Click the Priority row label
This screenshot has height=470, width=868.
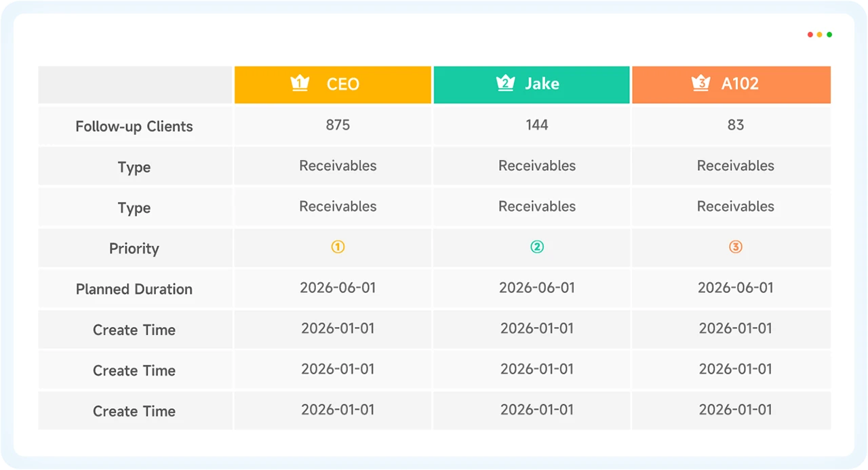[x=134, y=248]
